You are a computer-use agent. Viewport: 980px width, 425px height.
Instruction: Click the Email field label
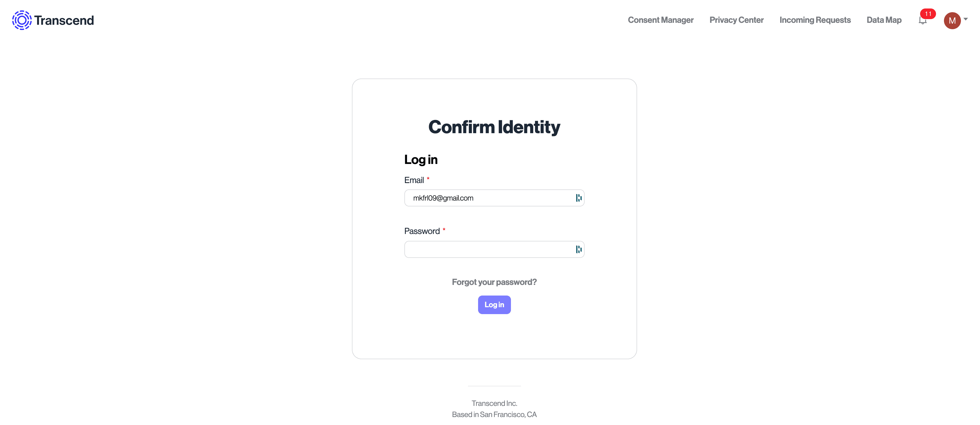(414, 180)
